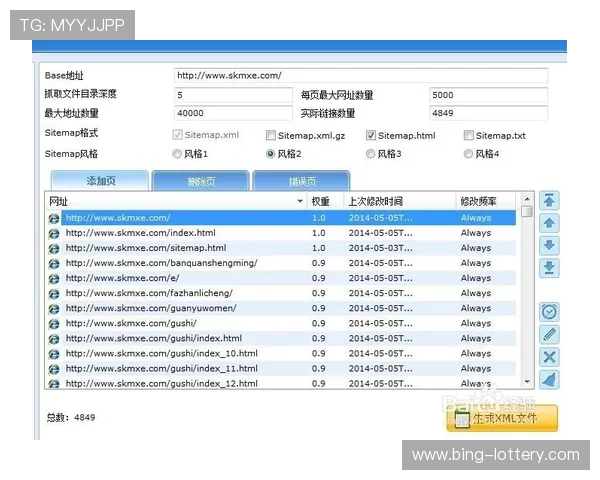Enable the Sitemap.txt checkbox
The image size is (600, 480).
pyautogui.click(x=468, y=135)
